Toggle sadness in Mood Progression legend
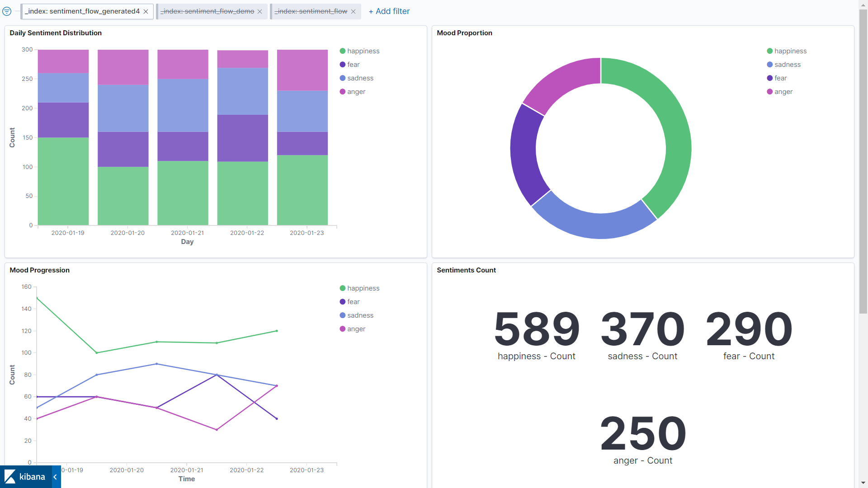This screenshot has width=868, height=488. click(360, 315)
